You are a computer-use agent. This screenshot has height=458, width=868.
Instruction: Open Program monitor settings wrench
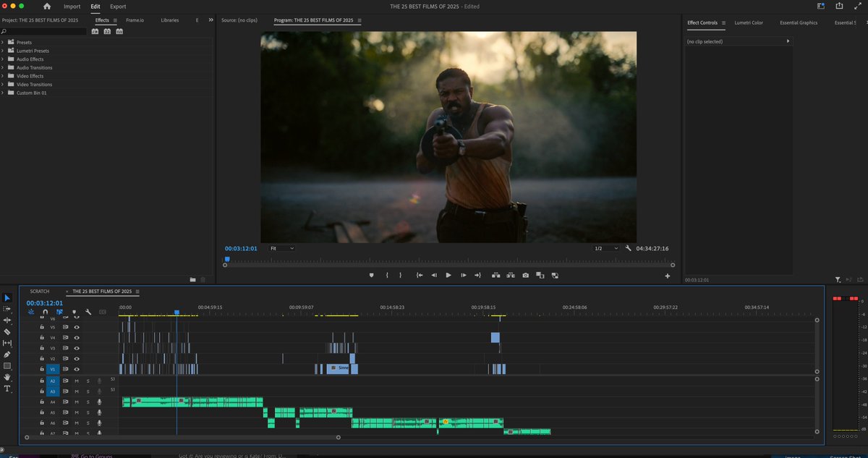(629, 248)
